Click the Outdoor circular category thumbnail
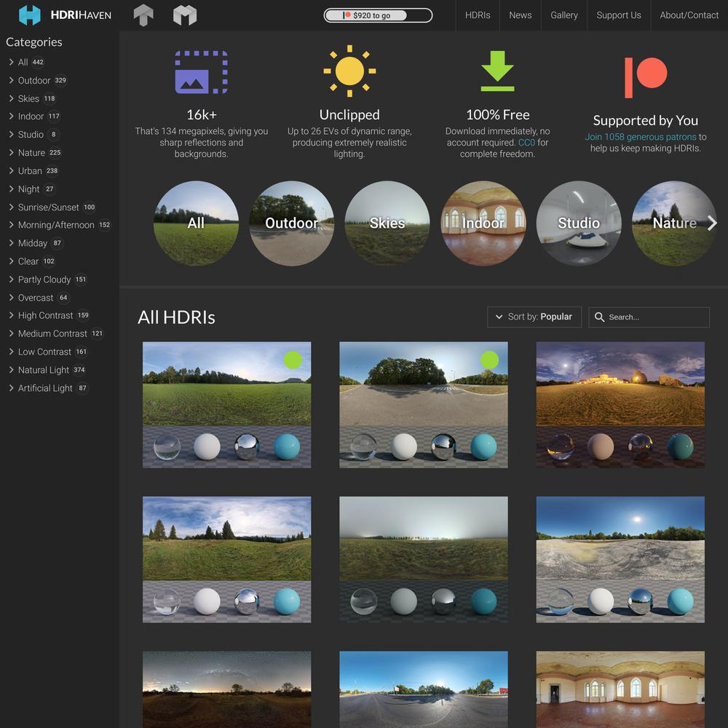728x728 pixels. click(292, 223)
